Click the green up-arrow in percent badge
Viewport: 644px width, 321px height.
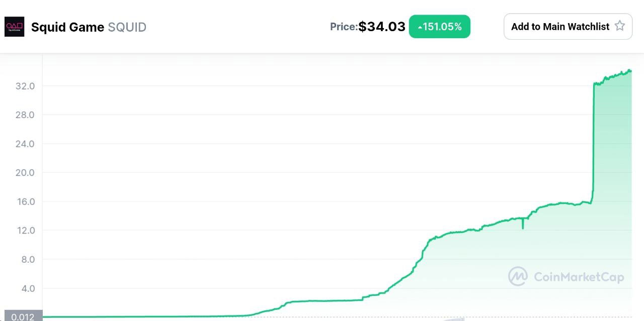420,27
